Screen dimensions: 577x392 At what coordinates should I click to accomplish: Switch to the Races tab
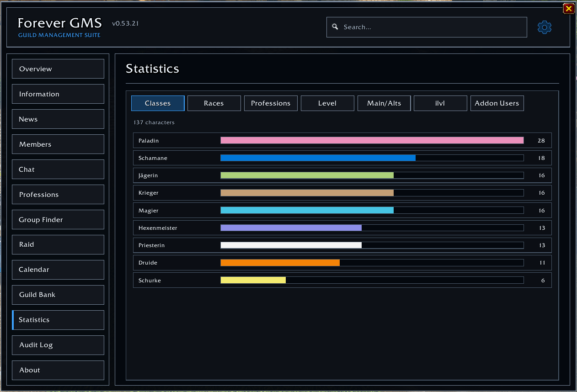pos(214,103)
